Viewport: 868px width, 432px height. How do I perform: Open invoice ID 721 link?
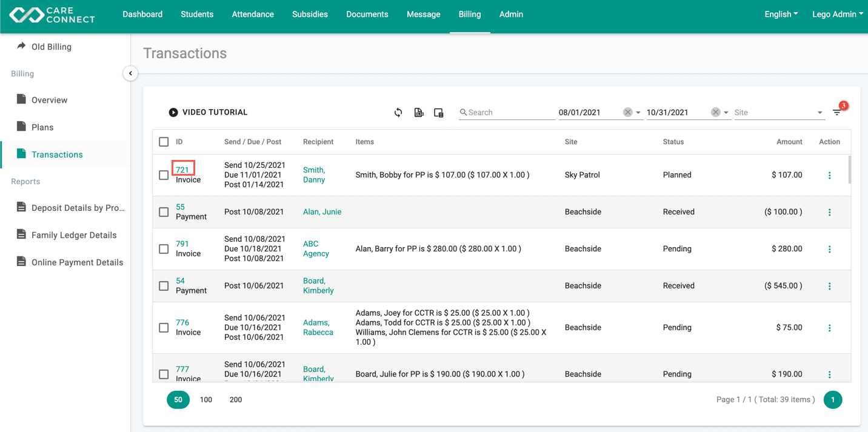(182, 170)
